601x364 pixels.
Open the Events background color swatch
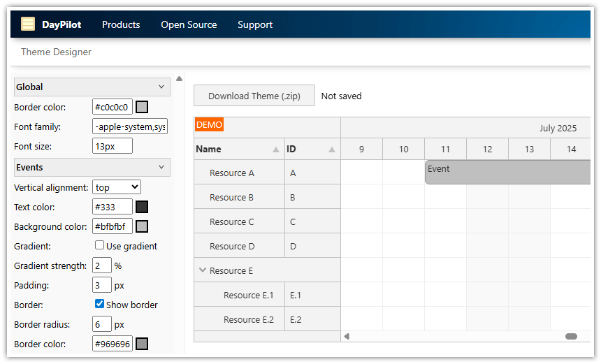(x=142, y=226)
